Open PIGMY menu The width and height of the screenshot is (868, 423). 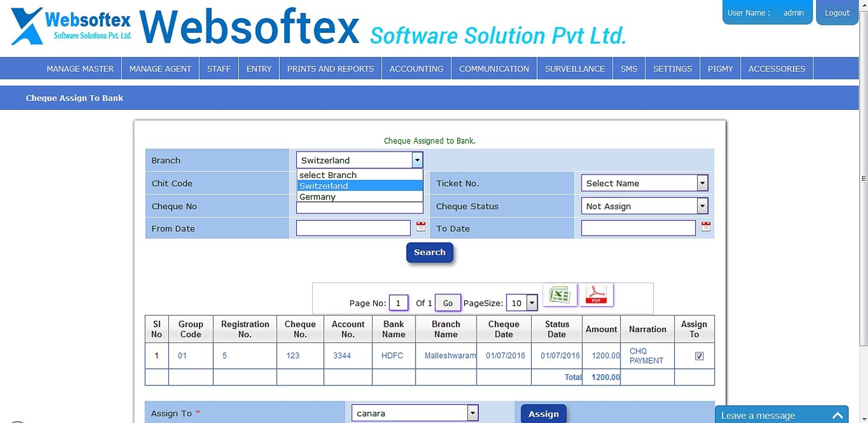pos(720,69)
